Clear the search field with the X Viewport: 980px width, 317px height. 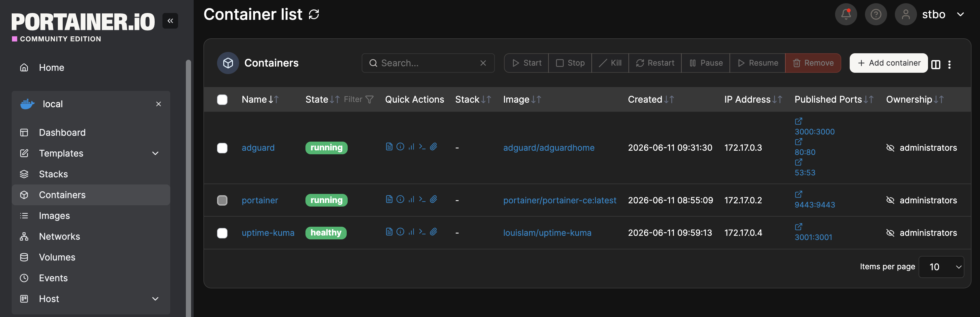pyautogui.click(x=483, y=63)
